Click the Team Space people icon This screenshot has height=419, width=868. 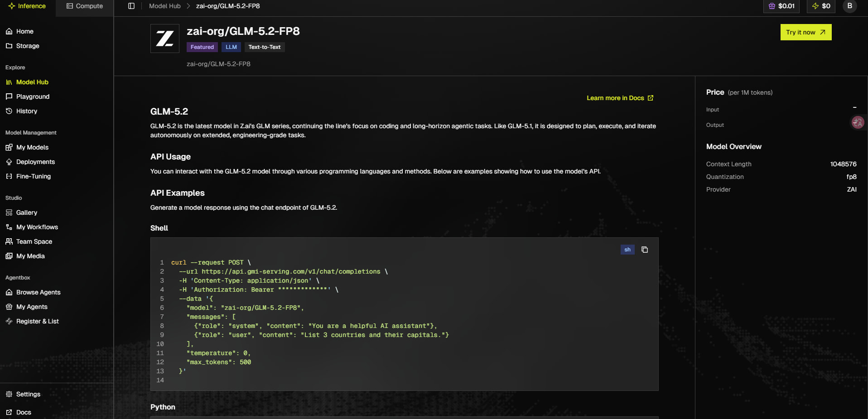pyautogui.click(x=9, y=241)
